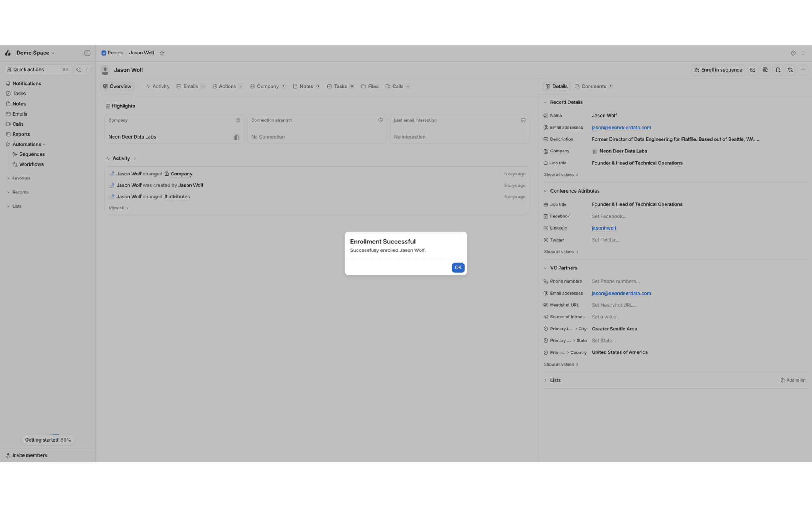Open the jasonhwolf LinkedIn link
The image size is (812, 507).
[x=604, y=228]
